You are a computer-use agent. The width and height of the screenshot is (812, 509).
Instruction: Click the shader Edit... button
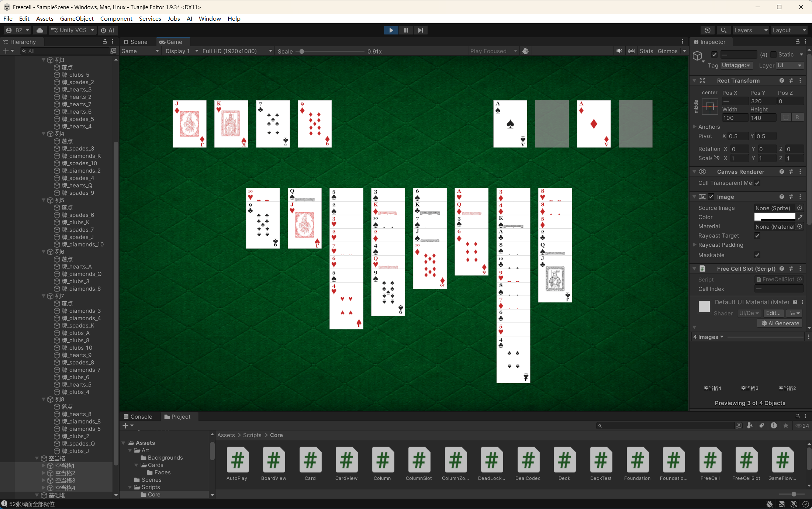[773, 313]
